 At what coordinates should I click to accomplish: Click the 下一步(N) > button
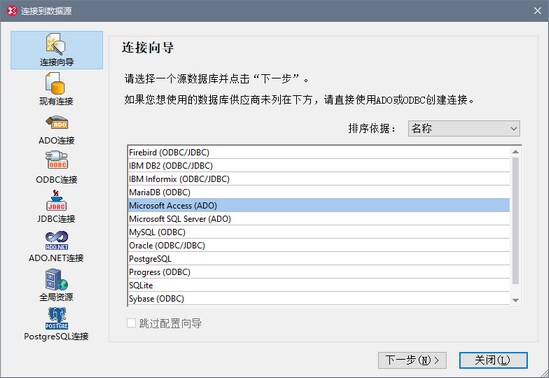pyautogui.click(x=412, y=360)
